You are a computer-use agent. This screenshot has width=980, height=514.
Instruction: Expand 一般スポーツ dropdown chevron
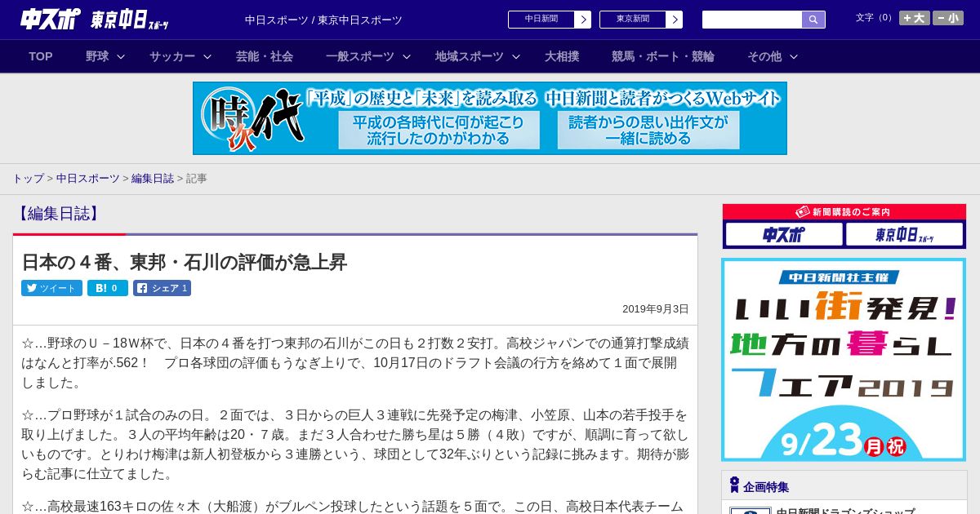pos(406,56)
